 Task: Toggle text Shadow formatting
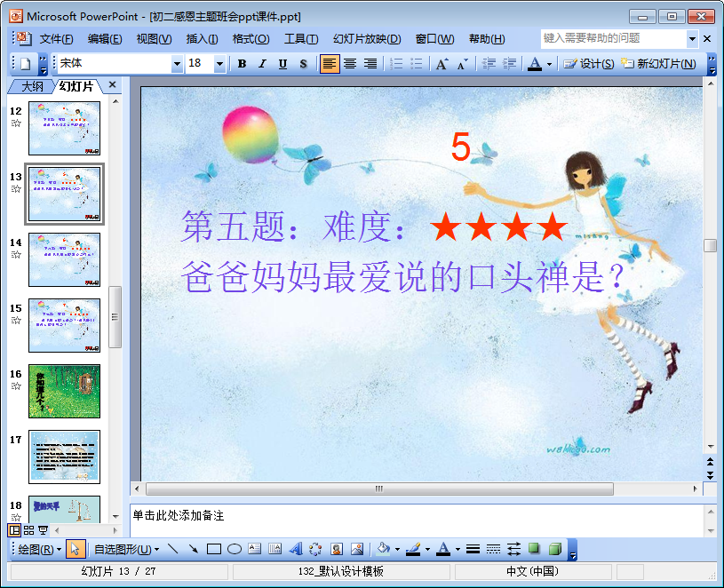pos(303,64)
